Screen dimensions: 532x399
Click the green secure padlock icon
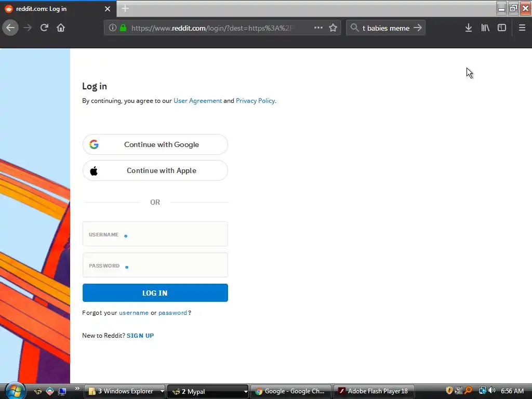tap(123, 28)
